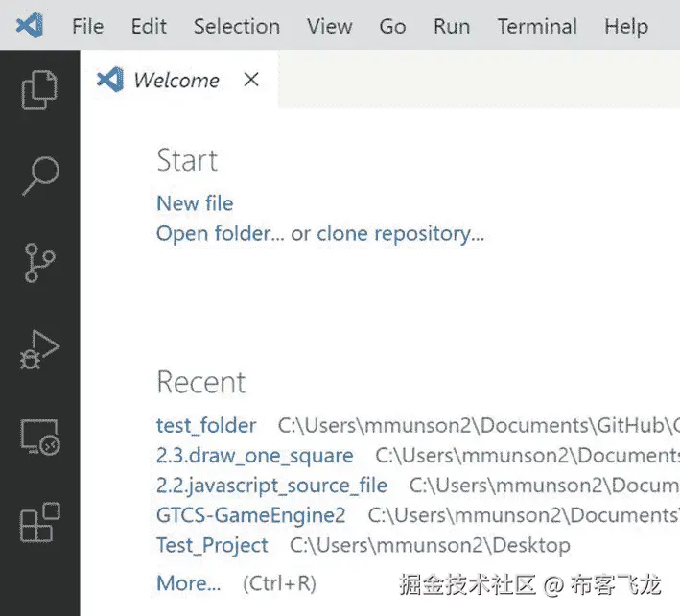The height and width of the screenshot is (616, 680).
Task: Open the Selection menu
Action: pos(237,27)
